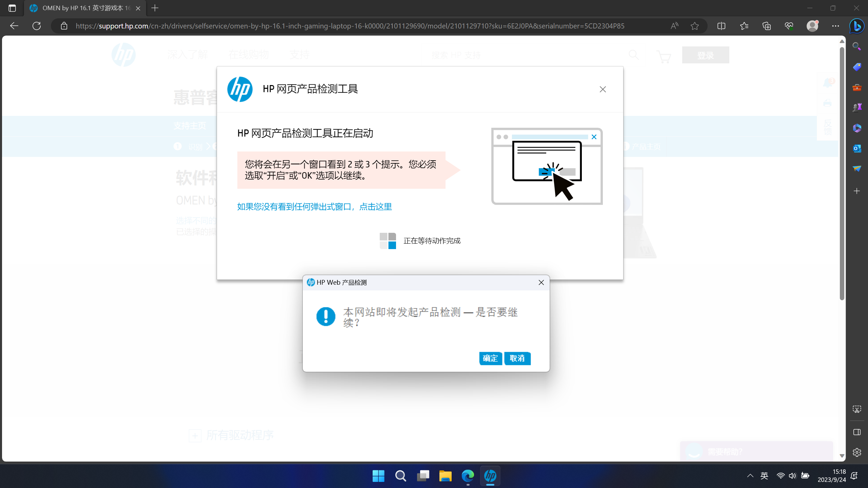The height and width of the screenshot is (488, 868).
Task: Open the Collections icon in toolbar
Action: click(x=766, y=26)
